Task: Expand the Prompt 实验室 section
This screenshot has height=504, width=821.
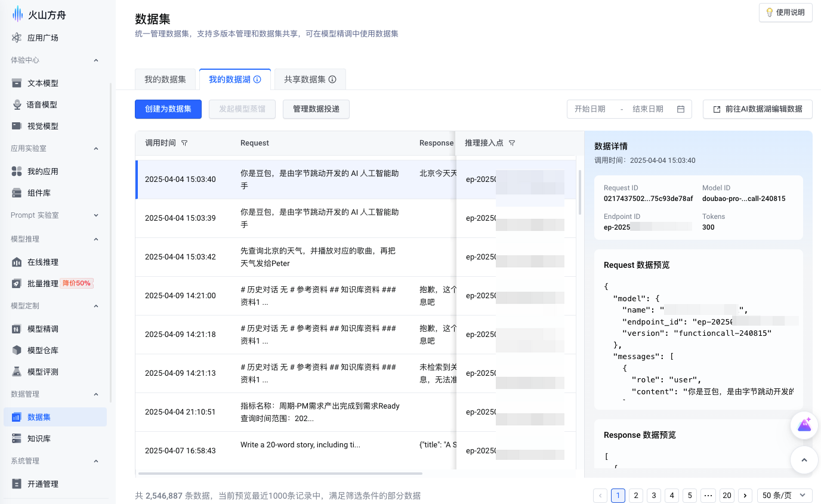Action: (96, 215)
